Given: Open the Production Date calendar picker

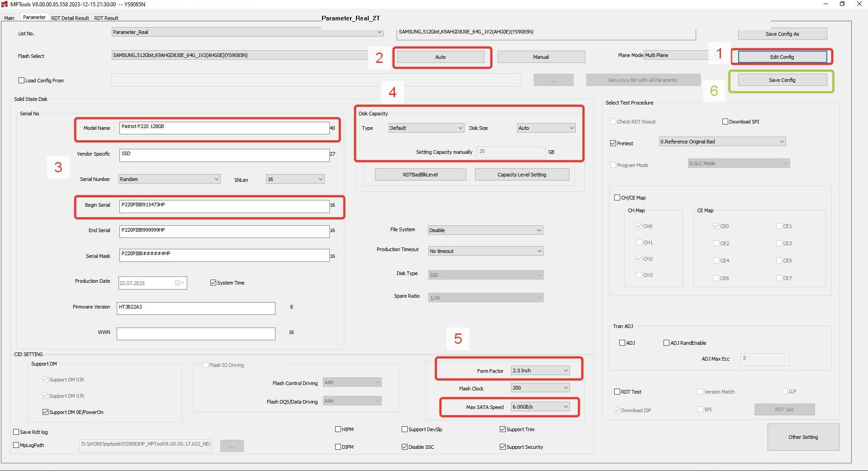Looking at the screenshot, I should click(180, 283).
